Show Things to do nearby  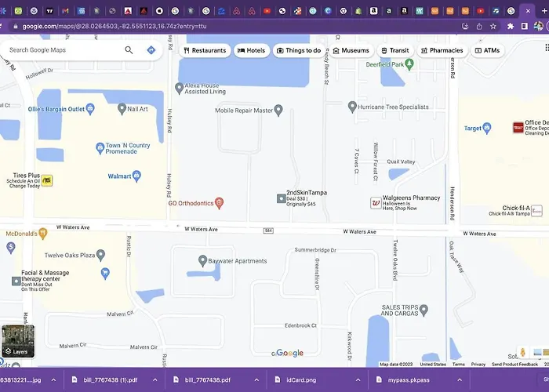[299, 50]
